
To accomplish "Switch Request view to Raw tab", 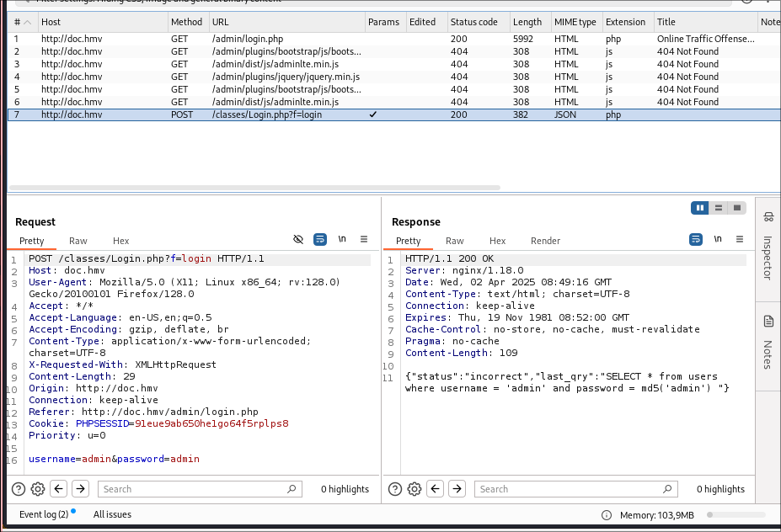I will coord(78,241).
